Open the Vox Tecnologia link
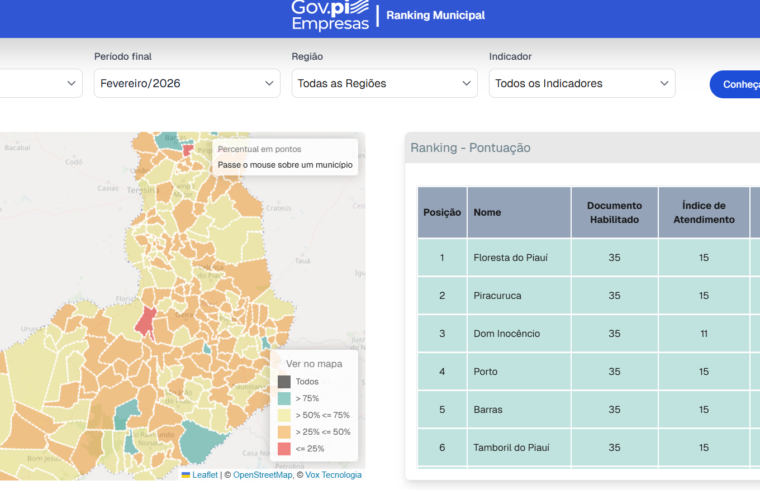760x490 pixels. point(333,475)
